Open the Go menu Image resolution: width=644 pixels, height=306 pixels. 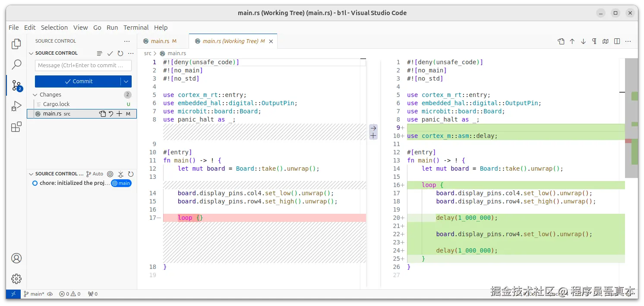tap(97, 28)
